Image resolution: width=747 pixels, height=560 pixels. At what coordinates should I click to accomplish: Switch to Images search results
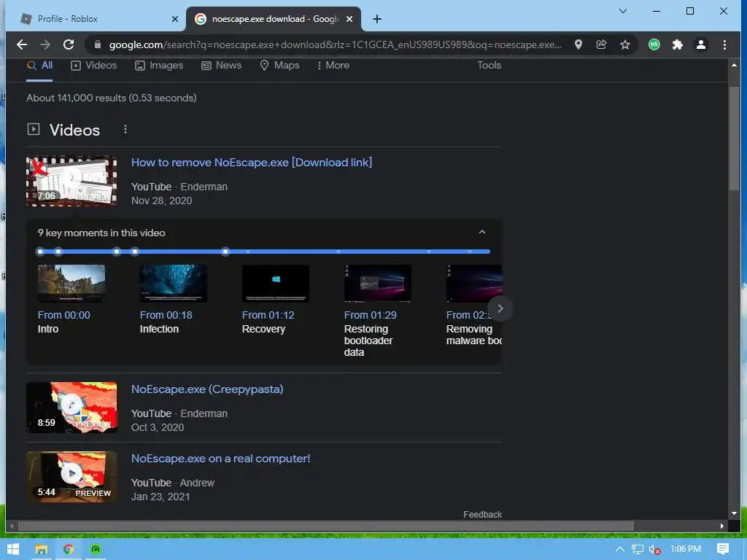click(159, 65)
